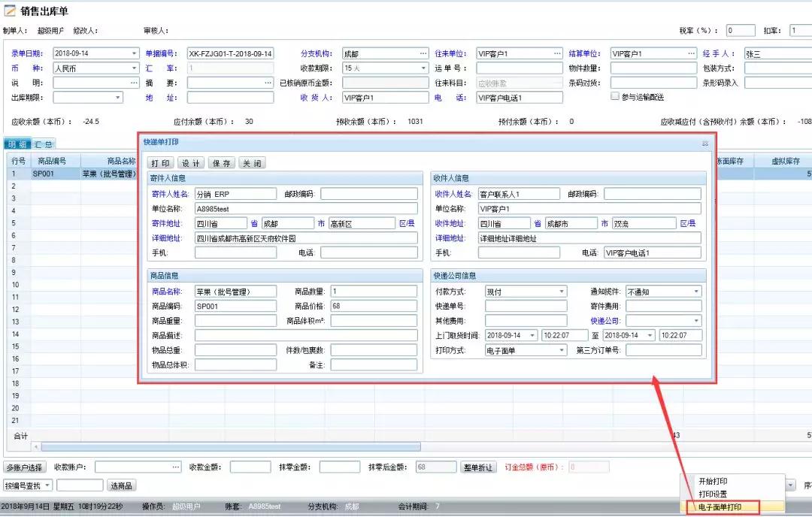The width and height of the screenshot is (812, 517).
Task: Choose 开始打印 from the popup menu
Action: [x=713, y=481]
